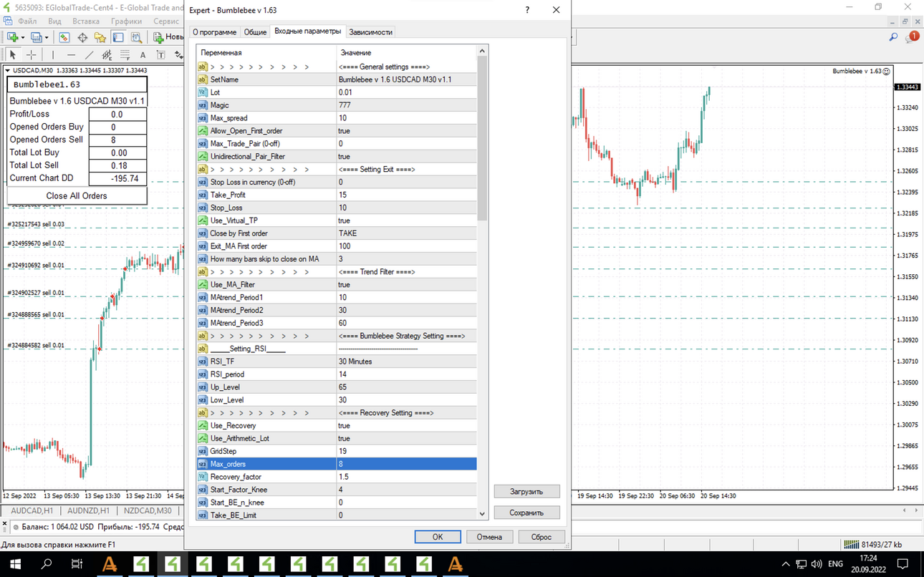Viewport: 924px width, 577px height.
Task: Open the Task View taskbar icon
Action: (77, 564)
